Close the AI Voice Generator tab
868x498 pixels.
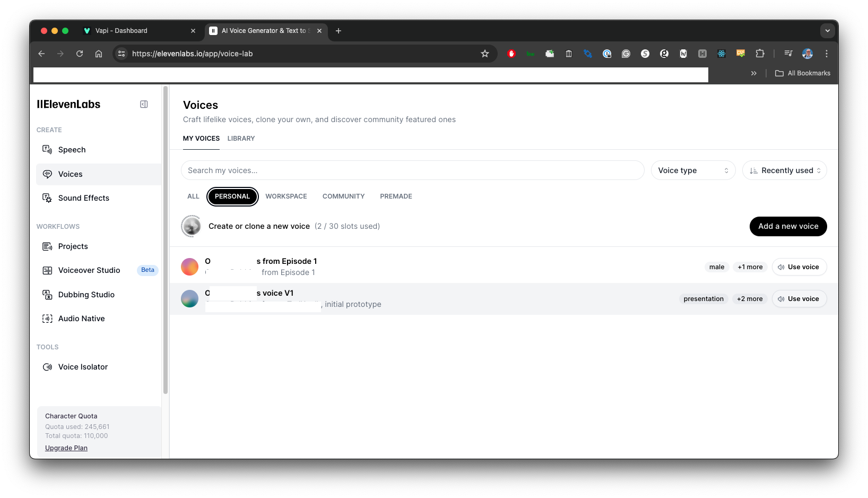pyautogui.click(x=319, y=31)
